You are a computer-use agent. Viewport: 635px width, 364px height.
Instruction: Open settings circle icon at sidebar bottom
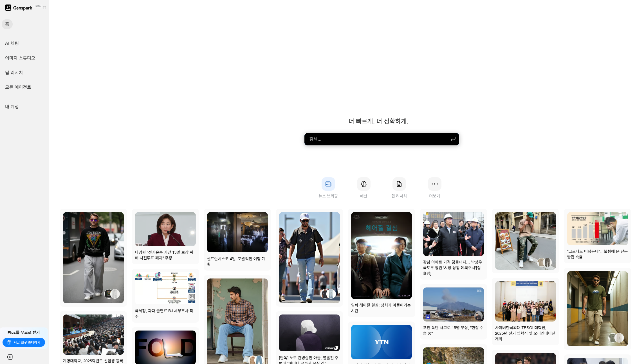10,357
